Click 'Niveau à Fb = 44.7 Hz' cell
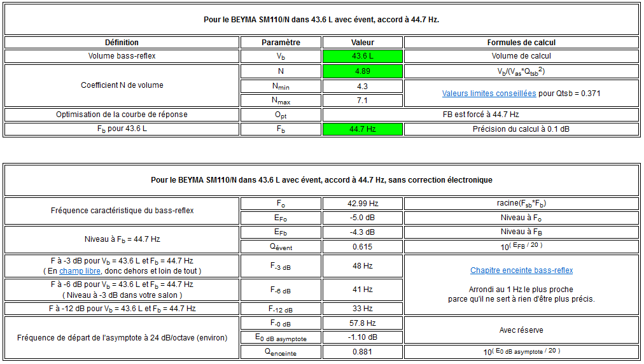 [x=122, y=239]
